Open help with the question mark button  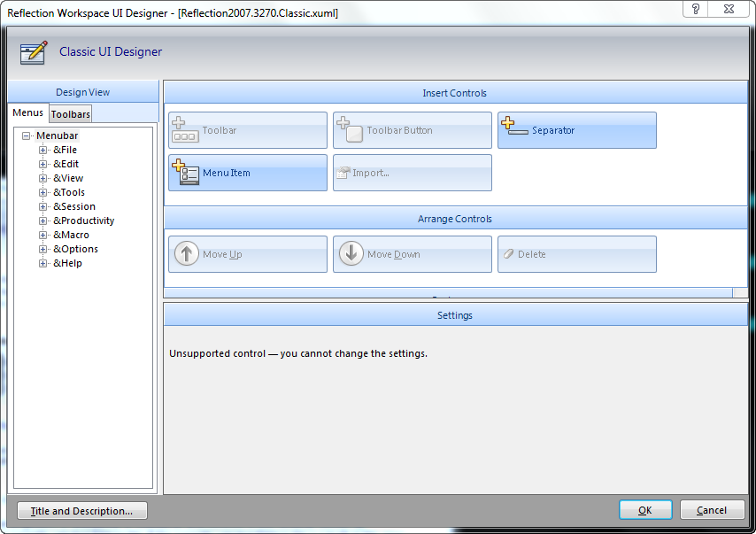tap(695, 9)
